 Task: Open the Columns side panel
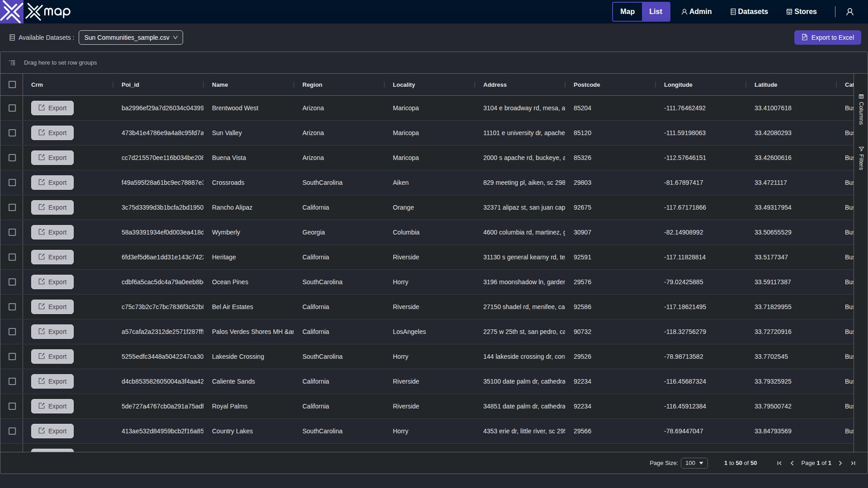[x=861, y=110]
